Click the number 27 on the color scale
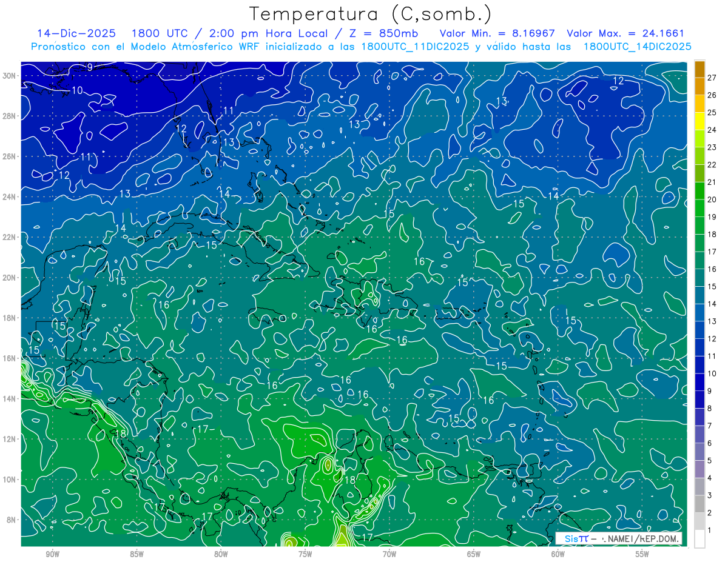The width and height of the screenshot is (728, 562). (x=712, y=78)
